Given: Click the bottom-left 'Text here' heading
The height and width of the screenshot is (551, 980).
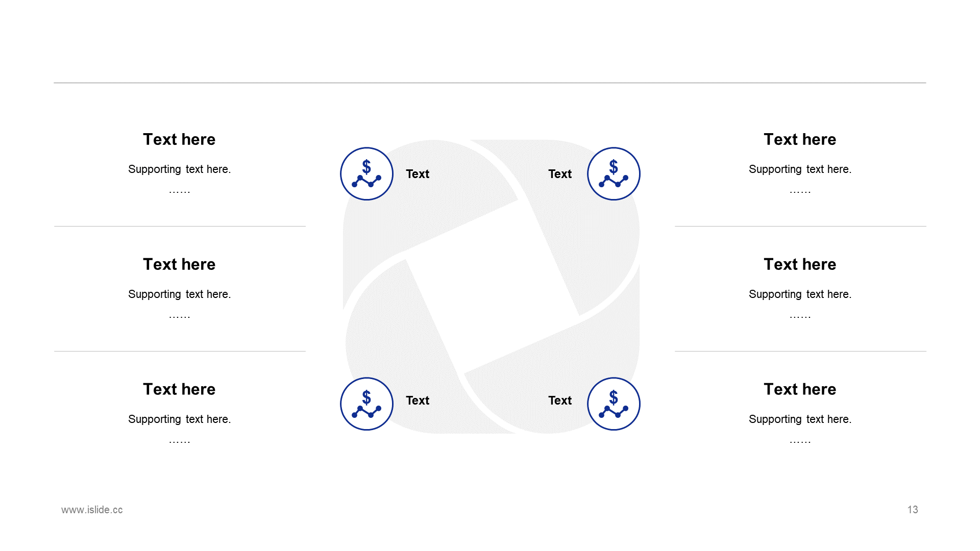Looking at the screenshot, I should [x=179, y=389].
